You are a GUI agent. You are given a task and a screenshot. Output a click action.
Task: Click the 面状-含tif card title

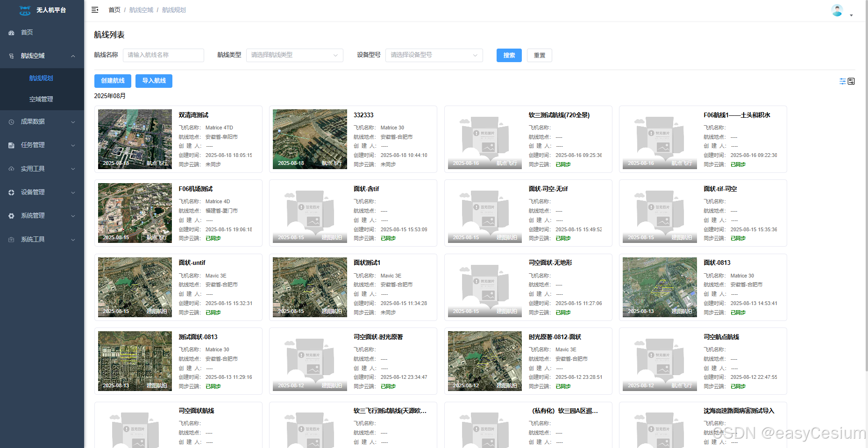pos(366,189)
